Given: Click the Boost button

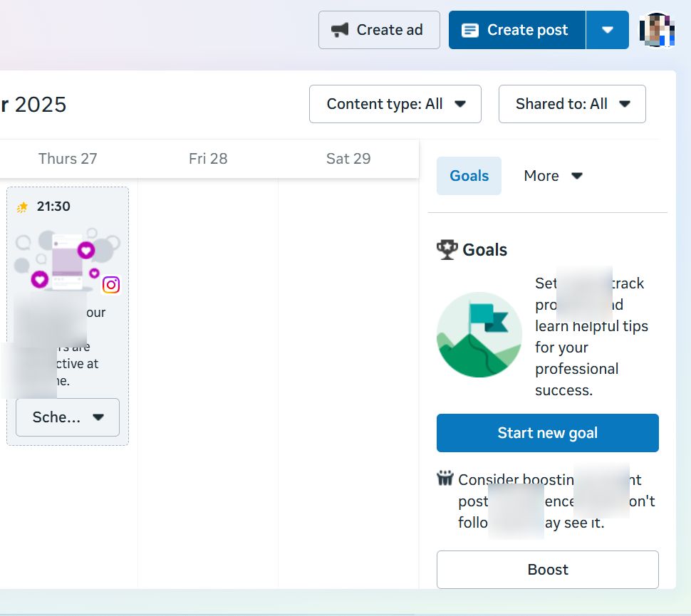Looking at the screenshot, I should click(x=548, y=570).
